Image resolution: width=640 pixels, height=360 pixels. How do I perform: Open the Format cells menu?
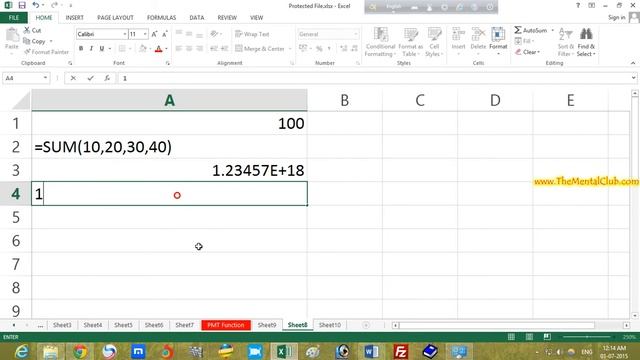(498, 41)
